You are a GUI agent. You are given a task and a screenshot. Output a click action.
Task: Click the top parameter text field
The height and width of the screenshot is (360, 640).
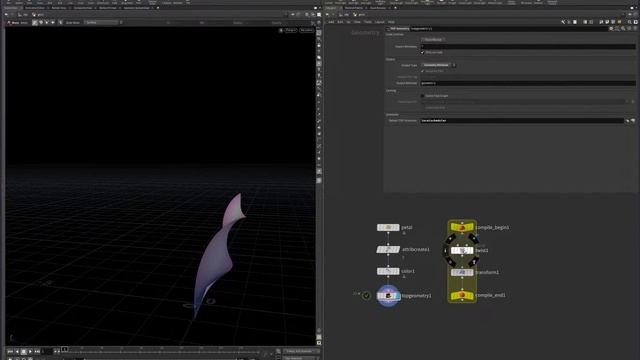tap(528, 47)
